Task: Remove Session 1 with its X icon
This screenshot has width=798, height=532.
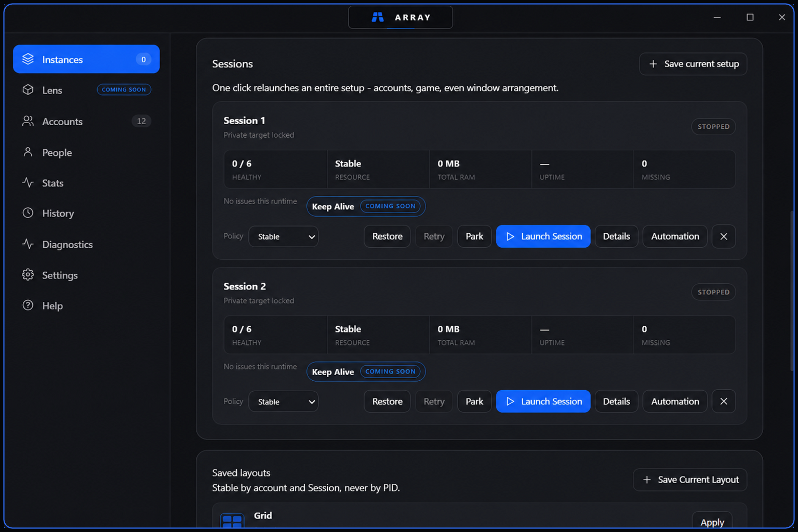Action: tap(724, 236)
